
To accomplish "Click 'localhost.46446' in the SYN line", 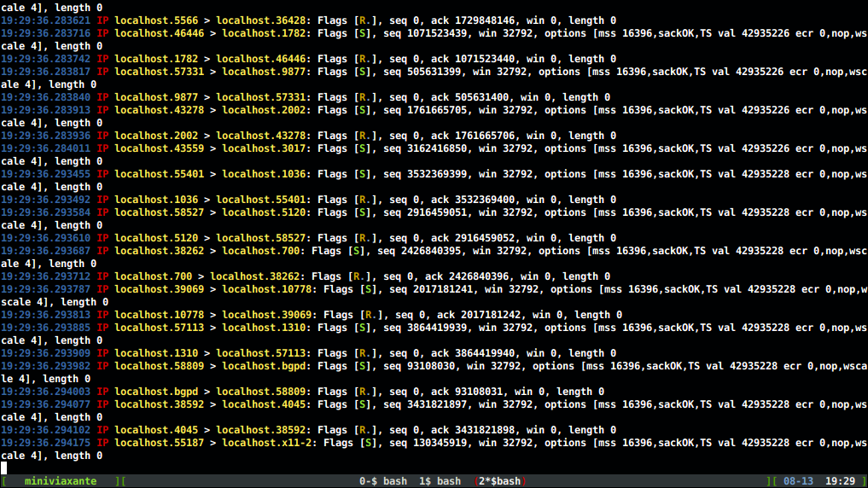I will 160,33.
